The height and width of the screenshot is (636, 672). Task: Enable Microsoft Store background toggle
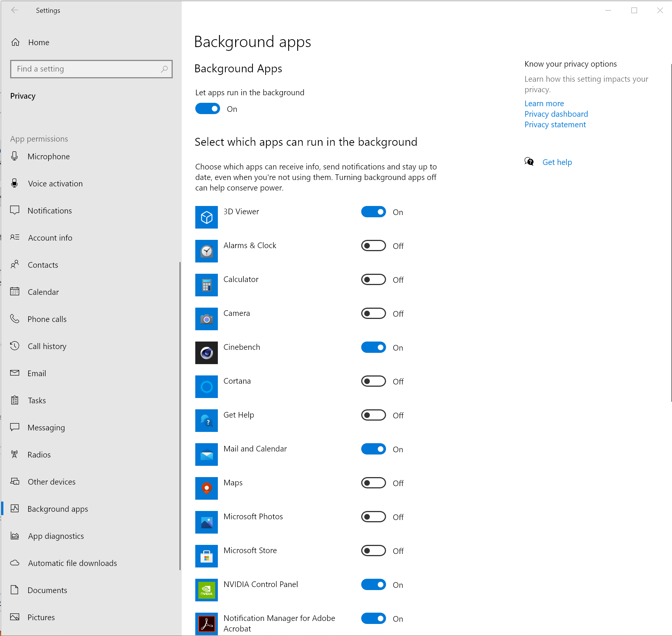[x=374, y=551]
